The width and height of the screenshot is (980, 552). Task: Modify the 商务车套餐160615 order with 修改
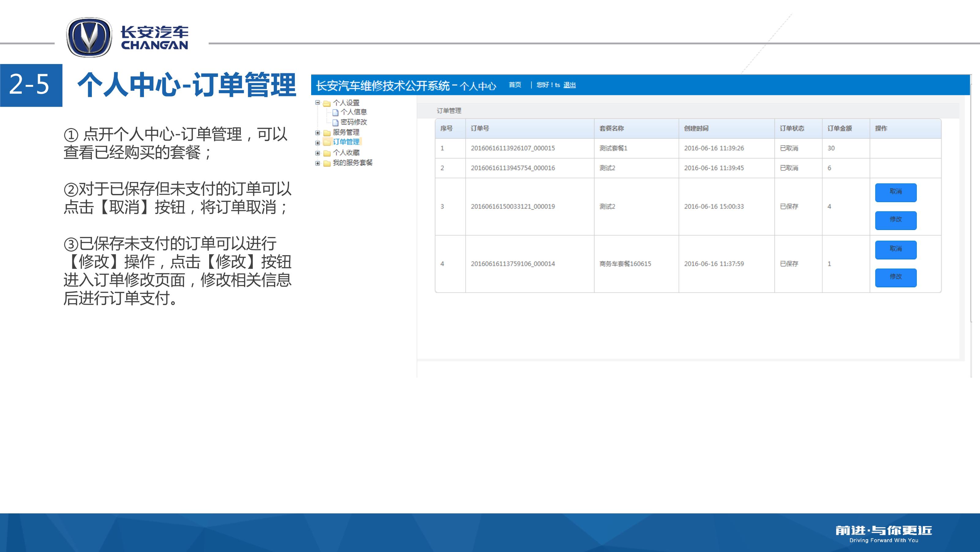click(895, 277)
